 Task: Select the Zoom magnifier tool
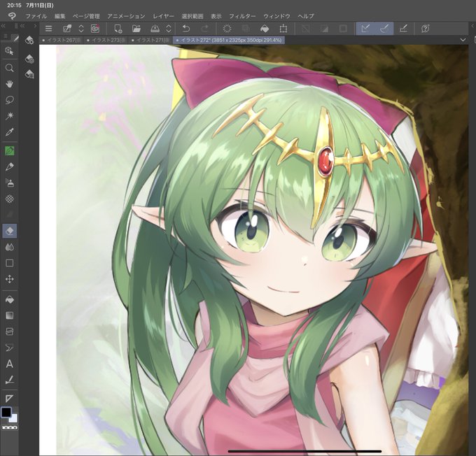point(9,68)
